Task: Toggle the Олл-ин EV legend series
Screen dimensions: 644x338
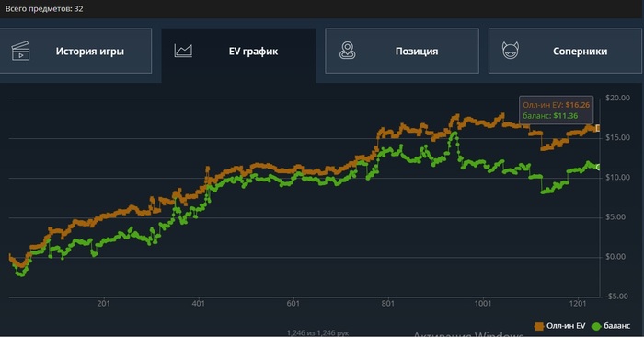Action: (x=559, y=326)
